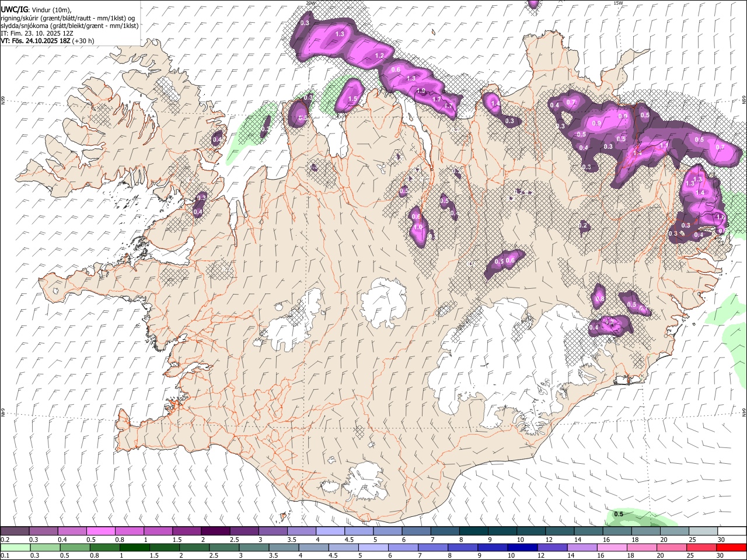Click the deep navy blue 10–12 swatch in lower legend
The width and height of the screenshot is (747, 560).
pyautogui.click(x=522, y=547)
